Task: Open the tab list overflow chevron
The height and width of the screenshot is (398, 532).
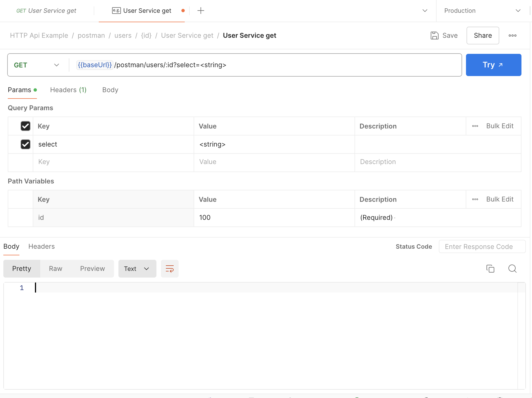Action: tap(425, 11)
